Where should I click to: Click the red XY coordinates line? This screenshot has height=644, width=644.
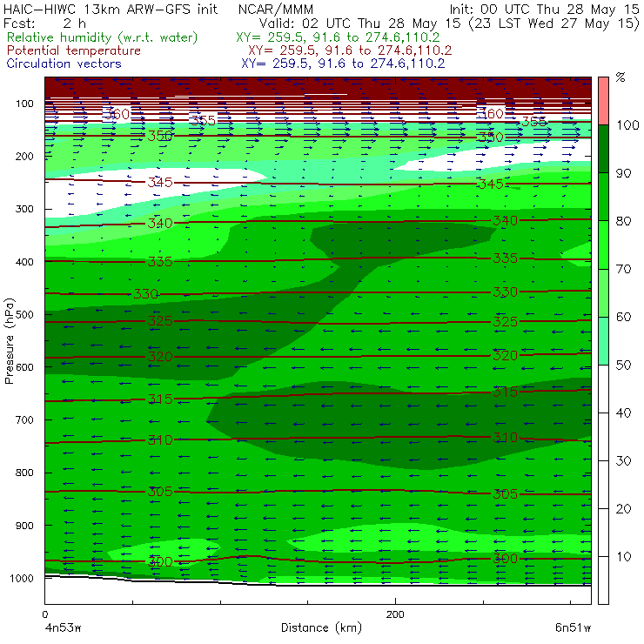pos(350,50)
